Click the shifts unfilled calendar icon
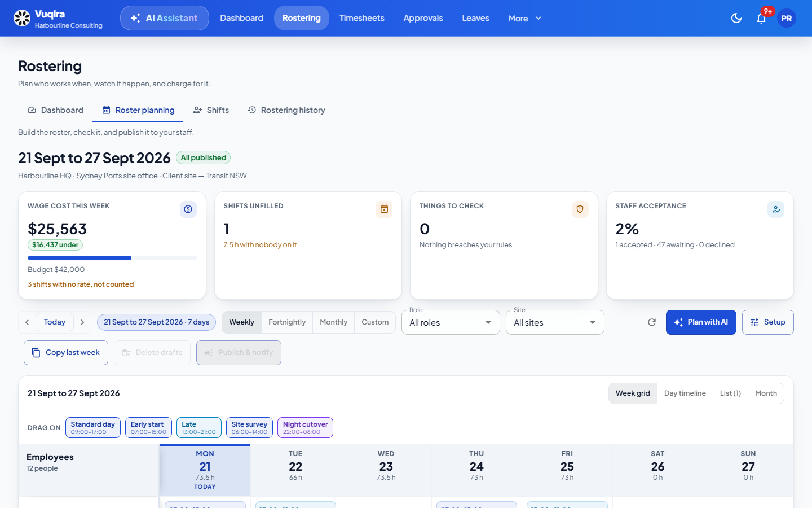The width and height of the screenshot is (812, 508). pos(384,209)
